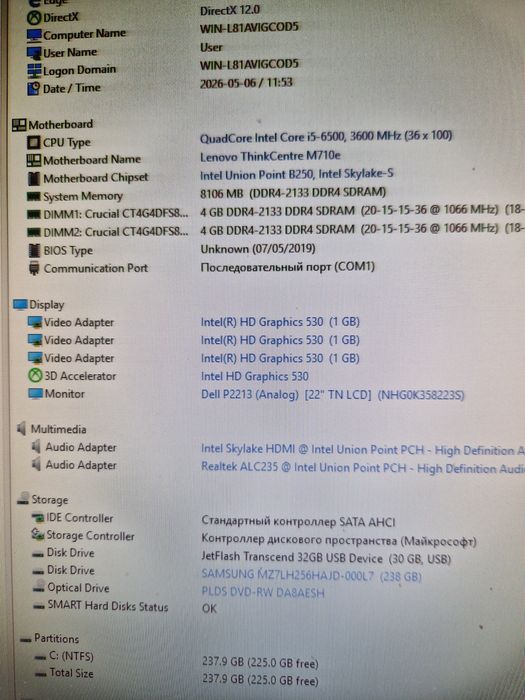Click the Motherboard section icon
The width and height of the screenshot is (525, 700).
(x=19, y=125)
